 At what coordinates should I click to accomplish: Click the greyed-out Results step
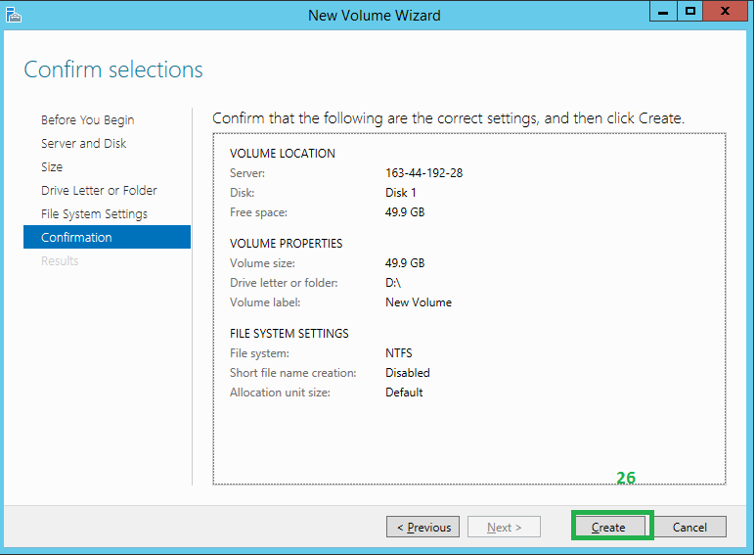60,261
